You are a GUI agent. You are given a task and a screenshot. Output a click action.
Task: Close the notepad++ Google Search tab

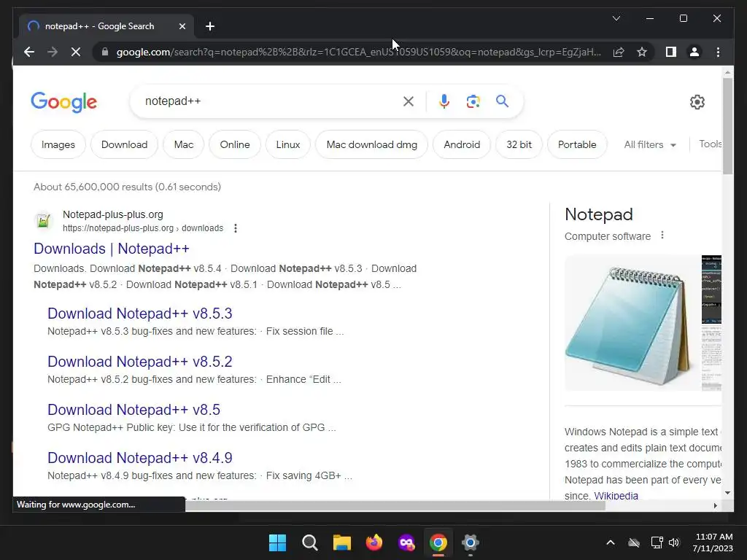pyautogui.click(x=182, y=26)
